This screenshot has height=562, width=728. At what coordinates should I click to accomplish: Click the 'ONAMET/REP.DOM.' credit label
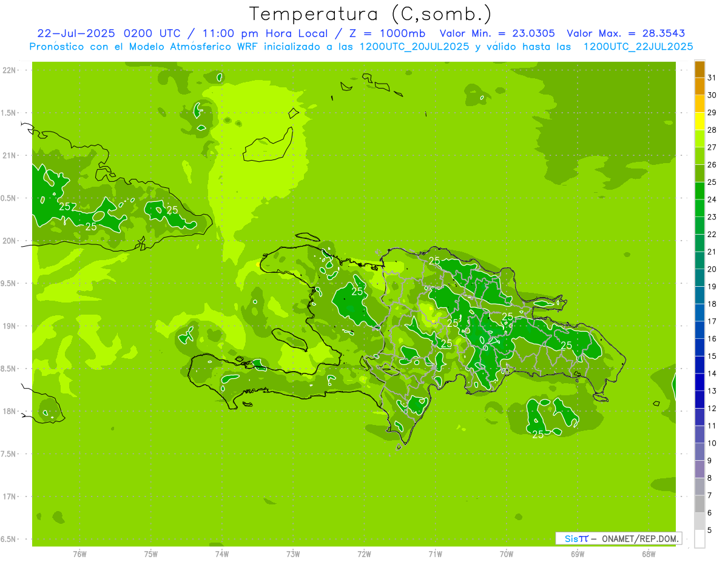tap(640, 538)
